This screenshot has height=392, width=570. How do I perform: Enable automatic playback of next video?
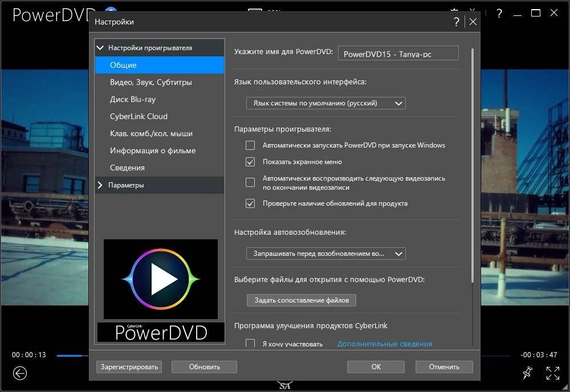click(x=250, y=182)
